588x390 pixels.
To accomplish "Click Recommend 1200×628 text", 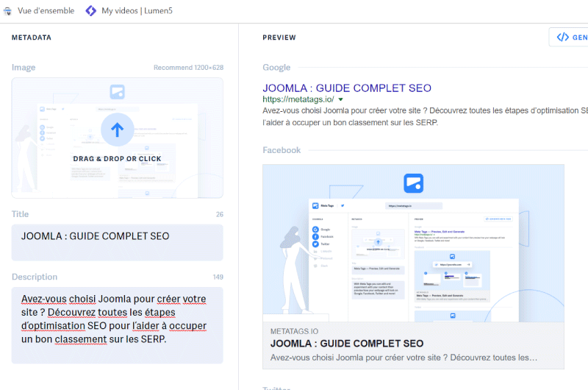I will pyautogui.click(x=188, y=68).
